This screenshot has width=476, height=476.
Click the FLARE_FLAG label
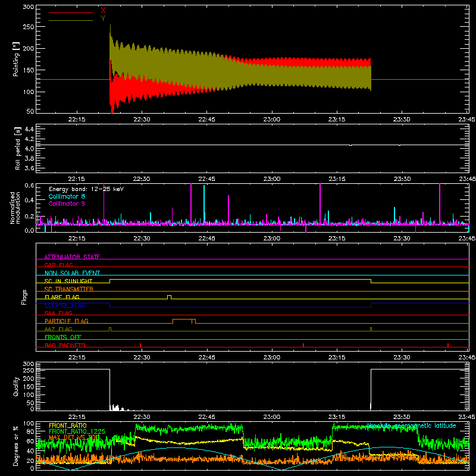coord(62,297)
